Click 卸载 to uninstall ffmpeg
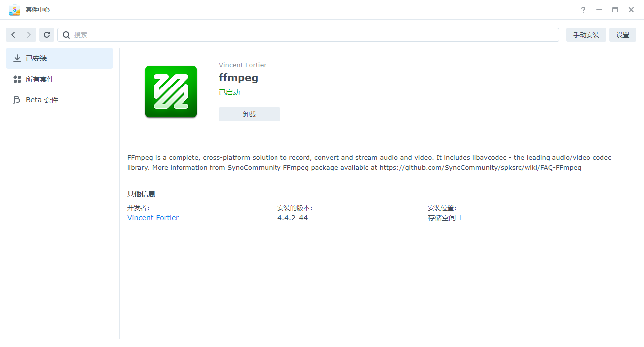This screenshot has height=347, width=644. click(x=250, y=114)
